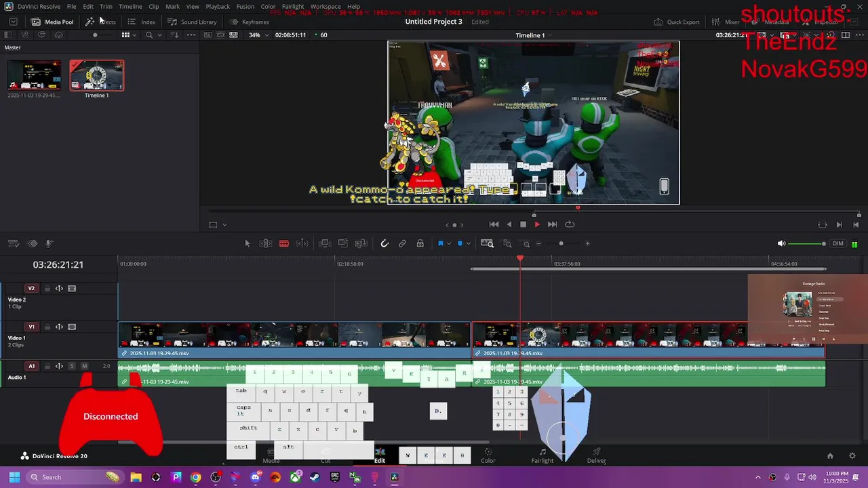868x488 pixels.
Task: Open the File menu
Action: (71, 6)
